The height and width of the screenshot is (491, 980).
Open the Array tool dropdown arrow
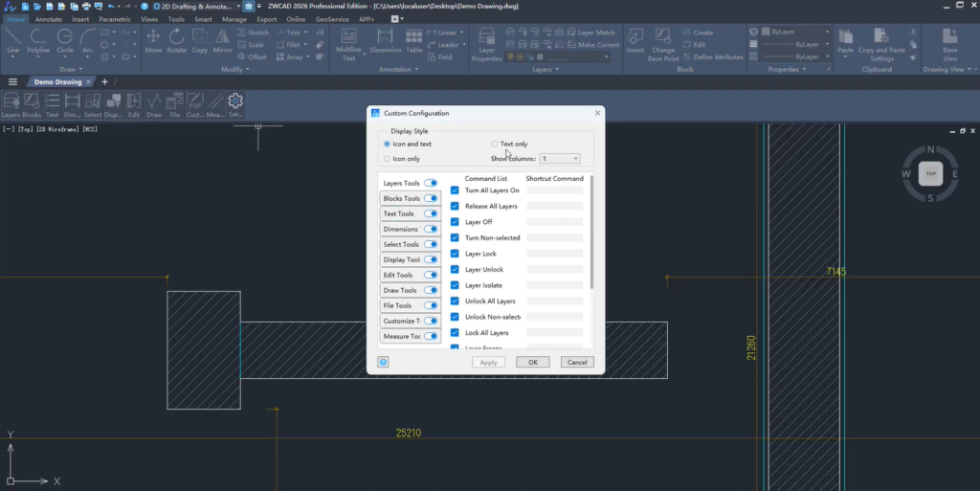[x=308, y=56]
